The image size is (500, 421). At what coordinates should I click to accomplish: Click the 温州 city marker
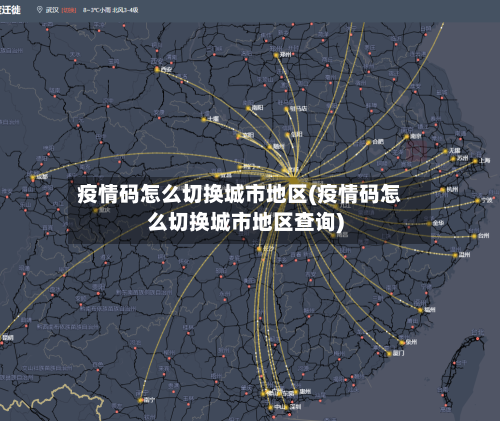(455, 255)
